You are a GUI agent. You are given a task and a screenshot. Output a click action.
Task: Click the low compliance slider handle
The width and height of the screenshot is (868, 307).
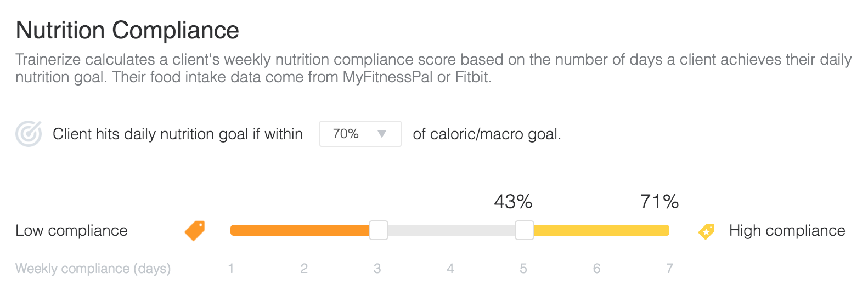[x=378, y=230]
